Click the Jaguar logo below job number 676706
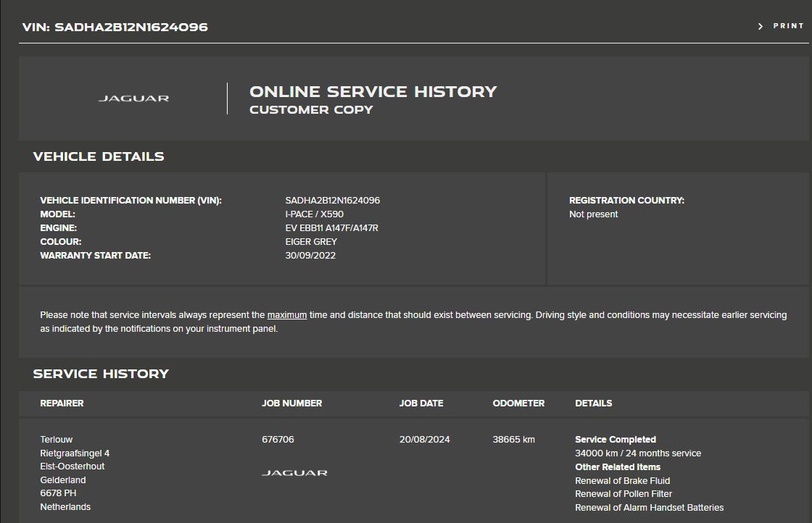The width and height of the screenshot is (812, 523). pyautogui.click(x=294, y=473)
